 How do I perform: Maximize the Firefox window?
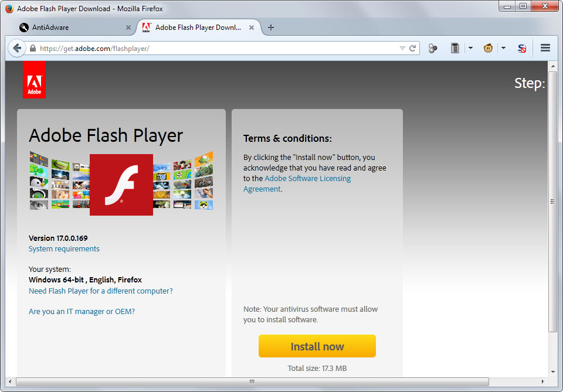pyautogui.click(x=523, y=6)
